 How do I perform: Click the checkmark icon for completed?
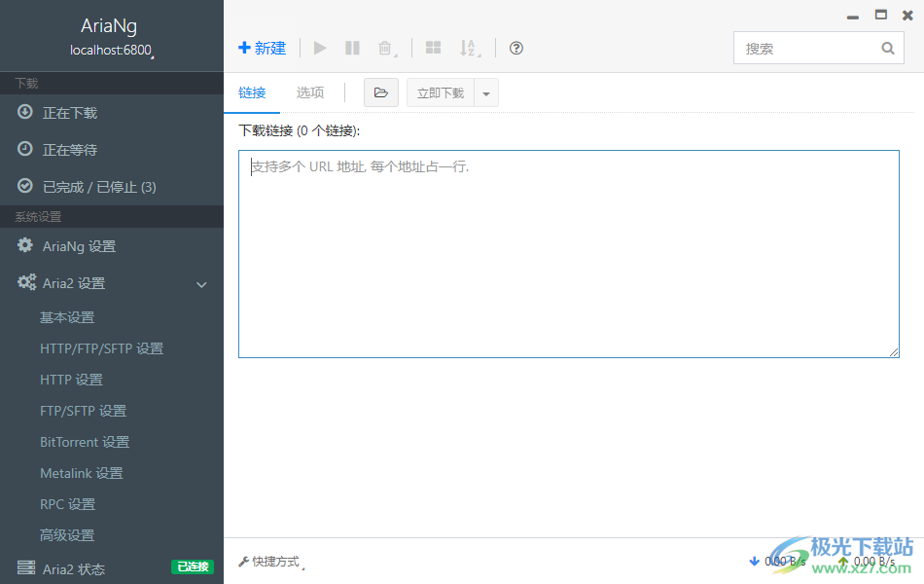tap(24, 186)
